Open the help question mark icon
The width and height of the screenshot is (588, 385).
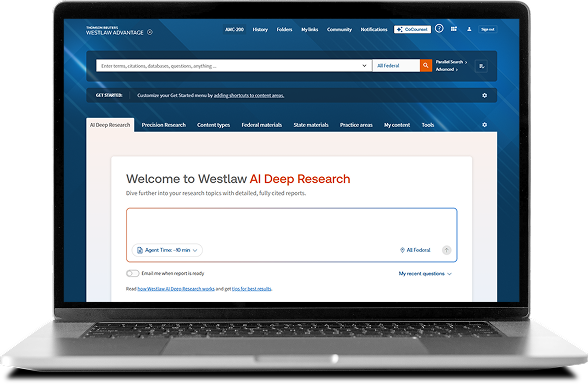439,28
